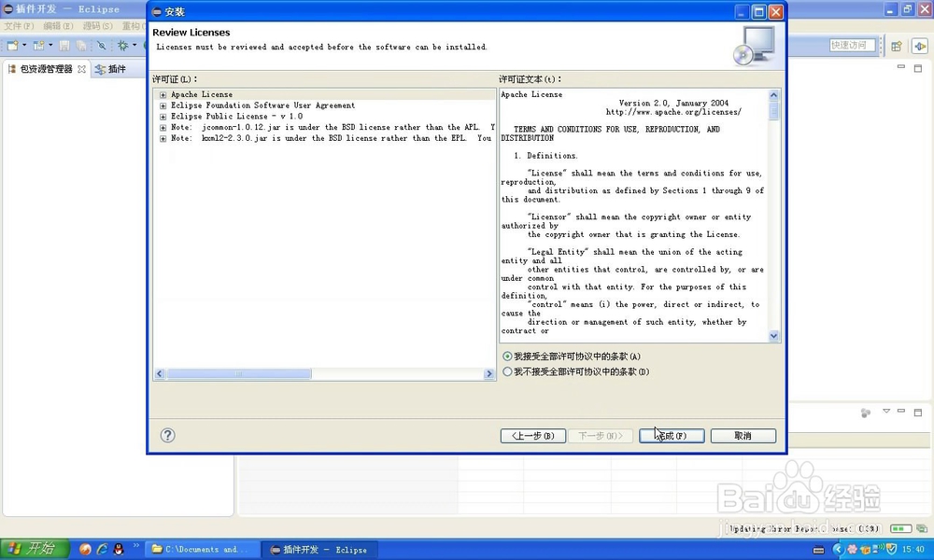Expand Eclipse Foundation Software User Agreement node
934x560 pixels.
[x=163, y=105]
